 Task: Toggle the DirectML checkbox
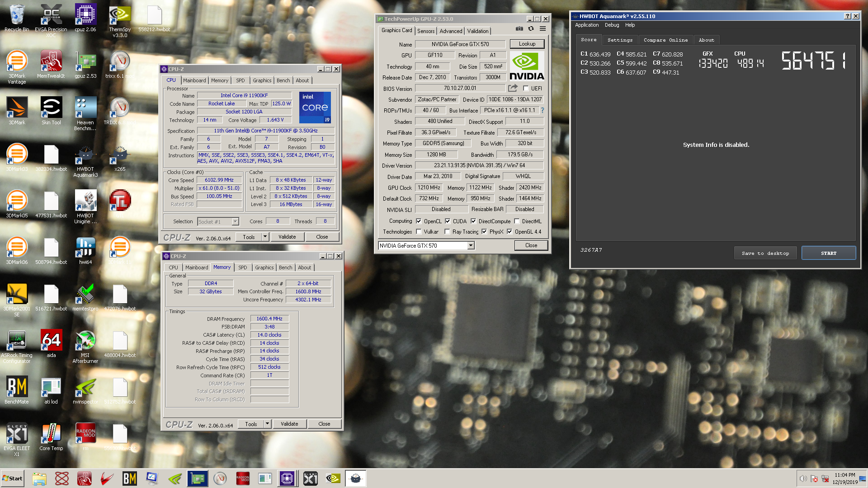point(517,221)
